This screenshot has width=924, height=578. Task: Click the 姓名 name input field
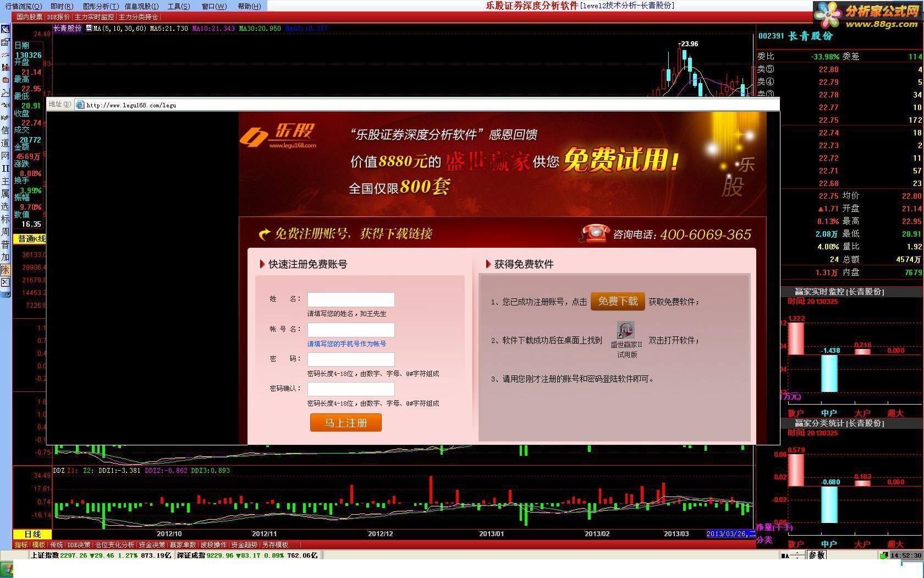[x=351, y=299]
